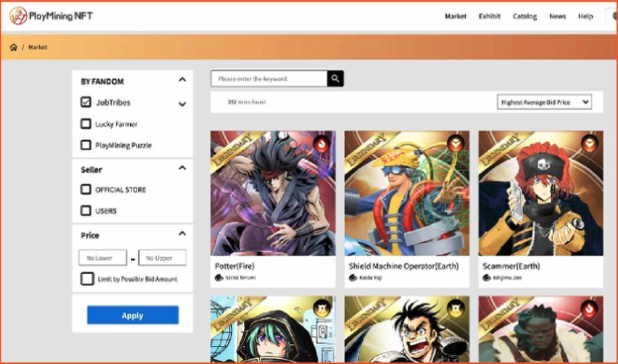Viewport: 618px width, 364px height.
Task: Collapse the BY FANDOM section
Action: (182, 80)
